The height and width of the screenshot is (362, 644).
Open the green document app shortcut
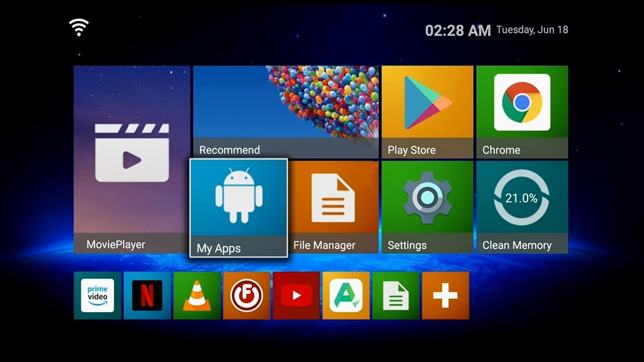pos(396,295)
